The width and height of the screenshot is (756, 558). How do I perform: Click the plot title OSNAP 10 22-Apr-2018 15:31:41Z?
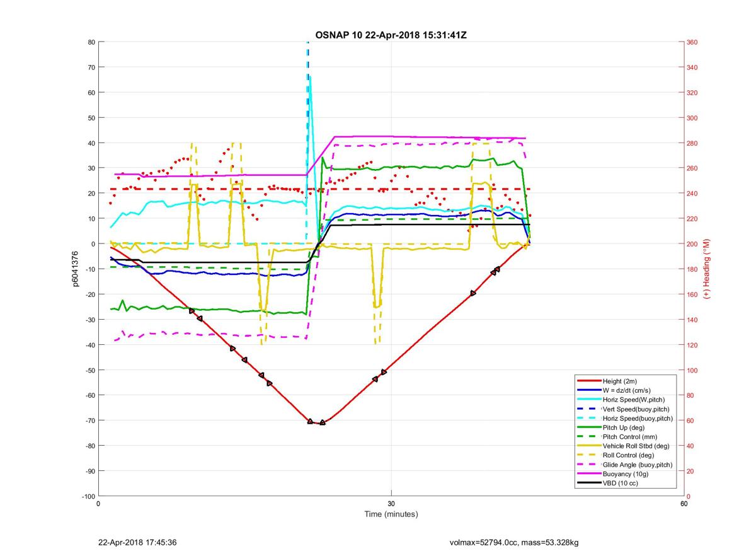point(391,35)
